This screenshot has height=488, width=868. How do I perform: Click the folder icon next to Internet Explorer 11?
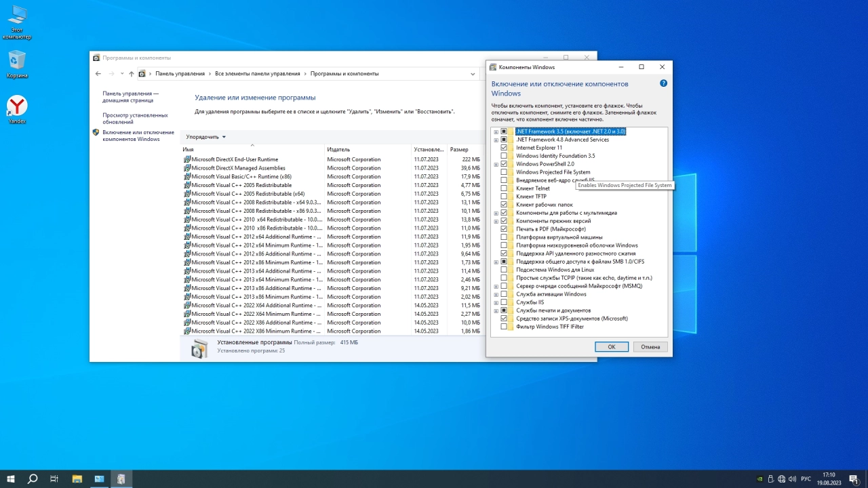[x=511, y=148]
